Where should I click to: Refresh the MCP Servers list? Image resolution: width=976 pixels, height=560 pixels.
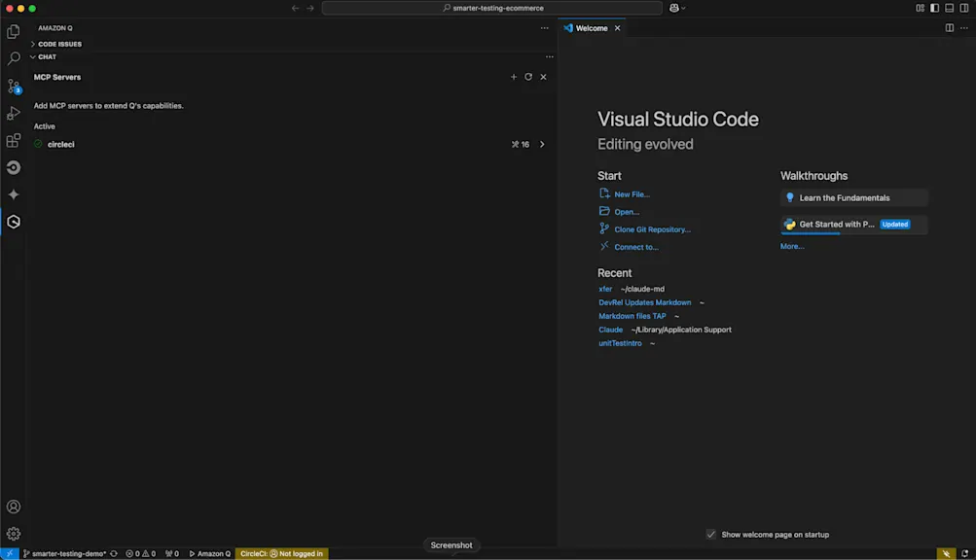click(x=528, y=77)
